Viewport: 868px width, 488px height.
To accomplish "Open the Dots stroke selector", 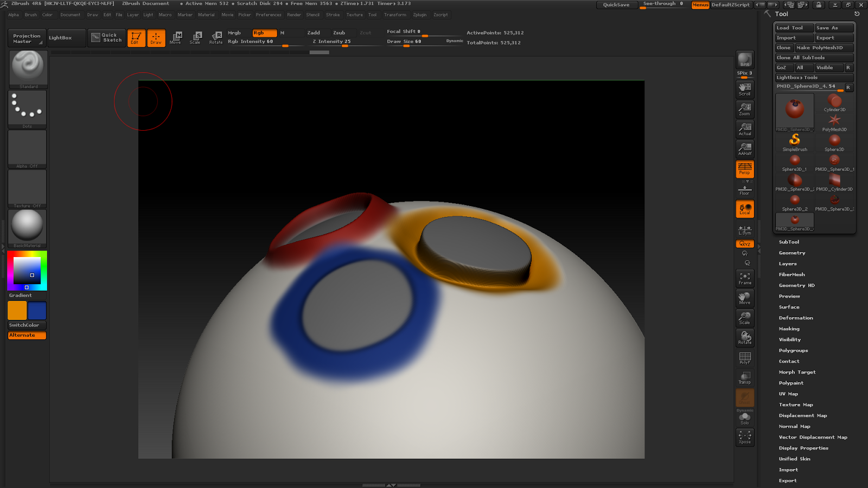I will pyautogui.click(x=27, y=107).
